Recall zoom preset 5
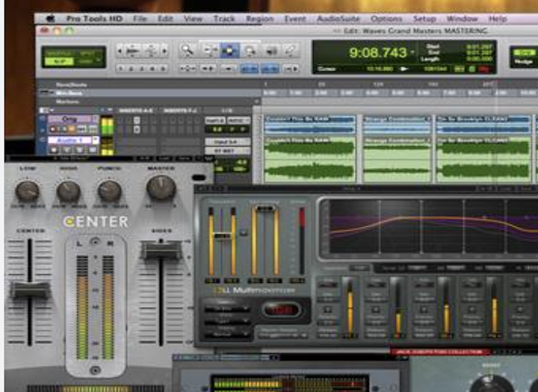Image resolution: width=538 pixels, height=392 pixels. pos(164,69)
